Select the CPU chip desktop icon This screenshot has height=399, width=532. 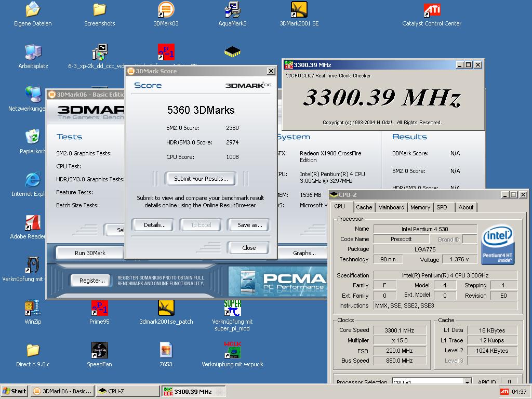(232, 52)
